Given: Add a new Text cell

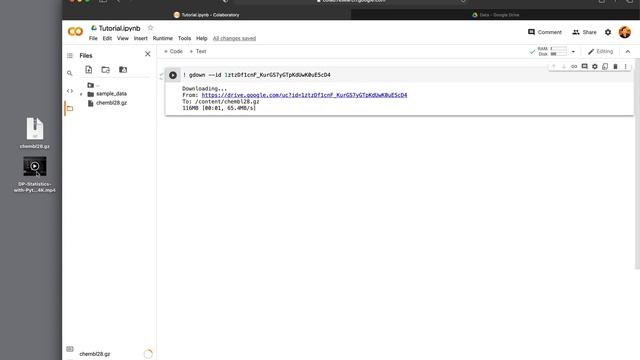Looking at the screenshot, I should click(x=198, y=51).
